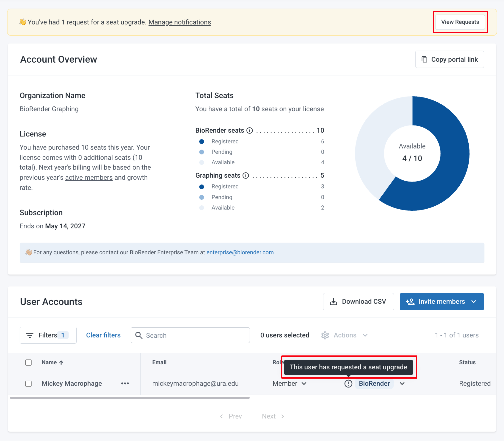Click the Account Overview heading

[59, 59]
